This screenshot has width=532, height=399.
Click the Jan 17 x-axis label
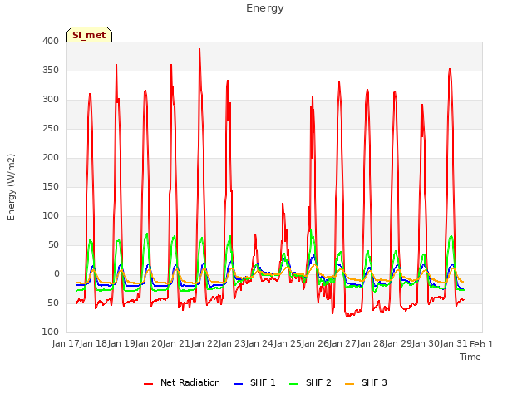66,344
